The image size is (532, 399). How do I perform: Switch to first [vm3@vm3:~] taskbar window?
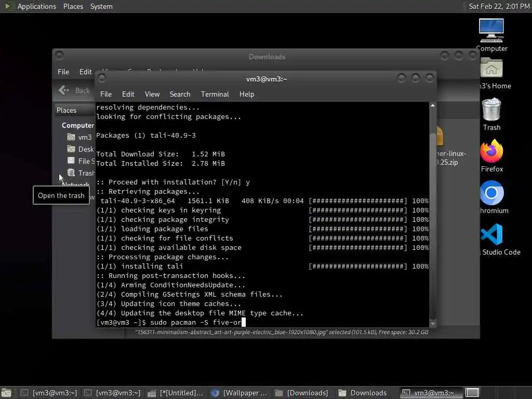click(49, 393)
